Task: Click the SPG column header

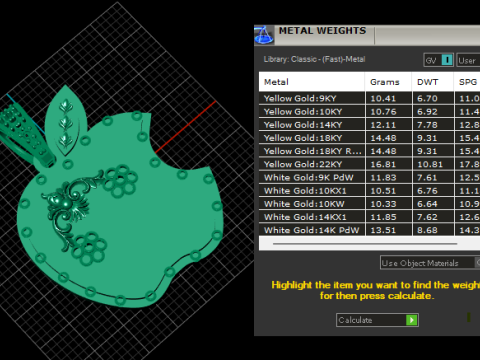Action: click(x=467, y=82)
